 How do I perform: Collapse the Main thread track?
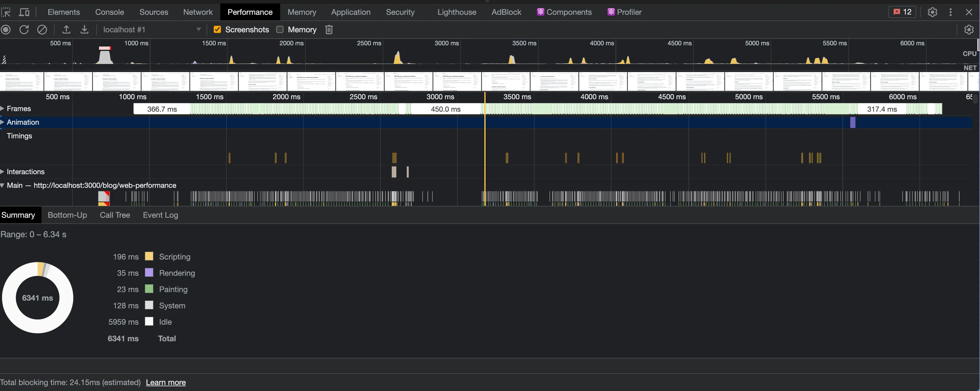click(2, 185)
